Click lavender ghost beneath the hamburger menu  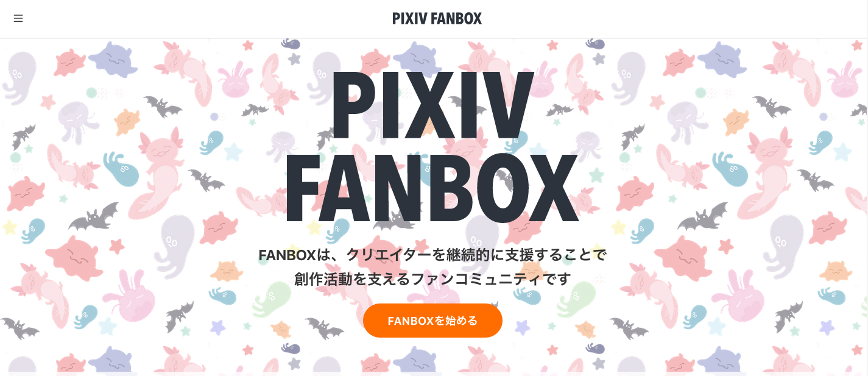point(18,78)
